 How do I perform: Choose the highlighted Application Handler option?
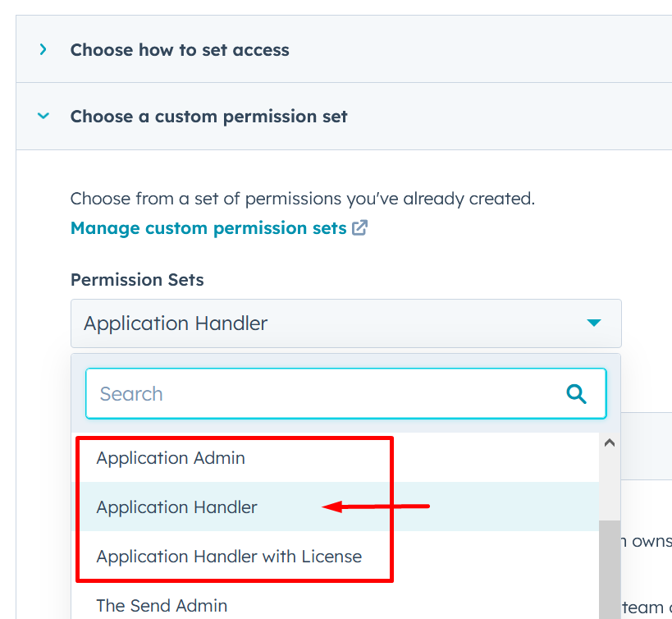[176, 507]
